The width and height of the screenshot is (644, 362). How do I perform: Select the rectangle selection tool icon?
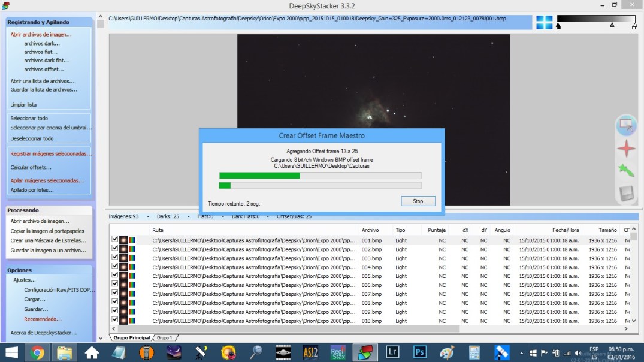pos(626,125)
